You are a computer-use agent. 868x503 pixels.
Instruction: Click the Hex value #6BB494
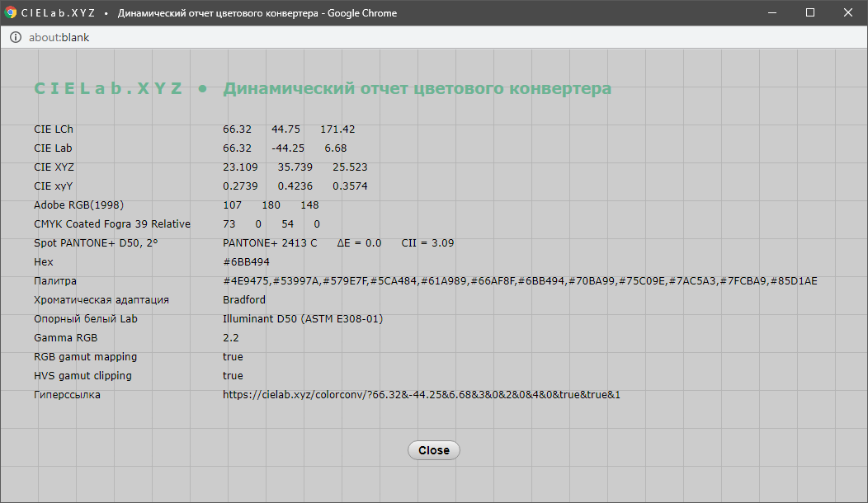(x=247, y=261)
